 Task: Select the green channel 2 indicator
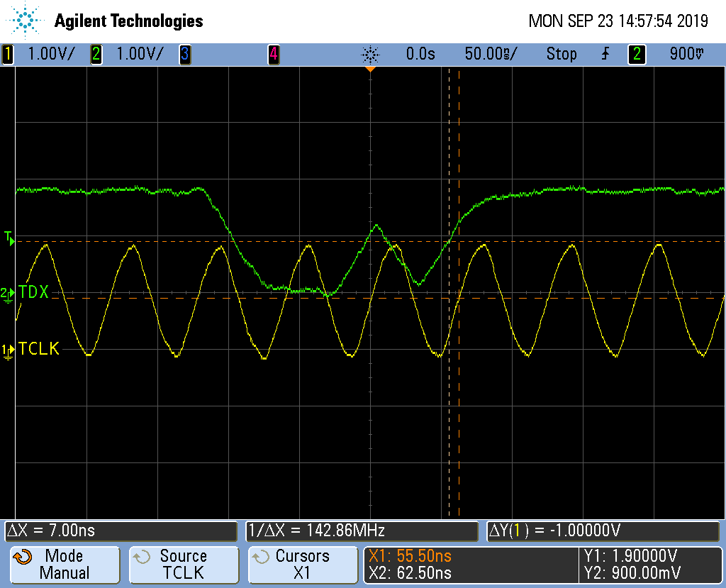tap(96, 54)
